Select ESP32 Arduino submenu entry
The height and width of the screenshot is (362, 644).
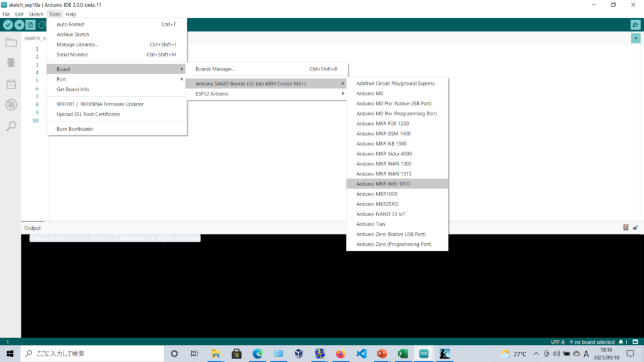point(267,94)
